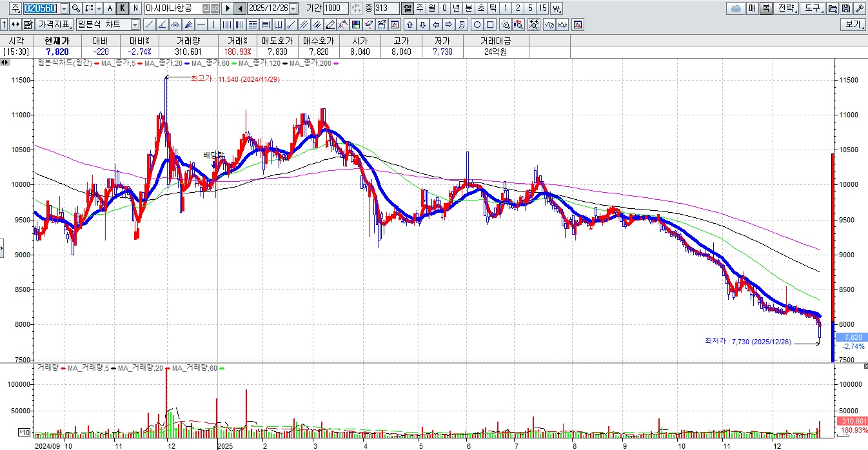Viewport: 868px width, 450px height.
Task: Click the up arrow marker tool
Action: [x=409, y=24]
